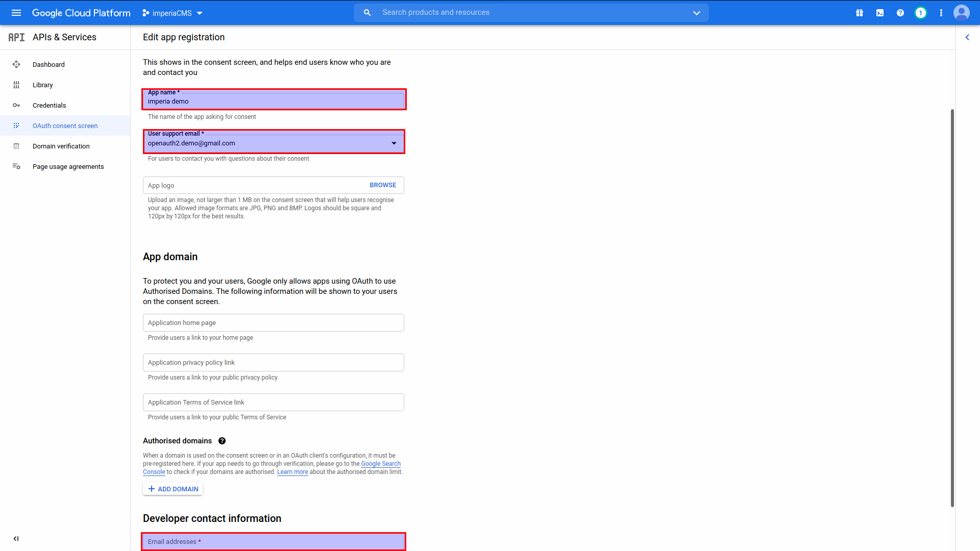This screenshot has width=980, height=551.
Task: Focus the Application privacy policy link field
Action: tap(274, 362)
